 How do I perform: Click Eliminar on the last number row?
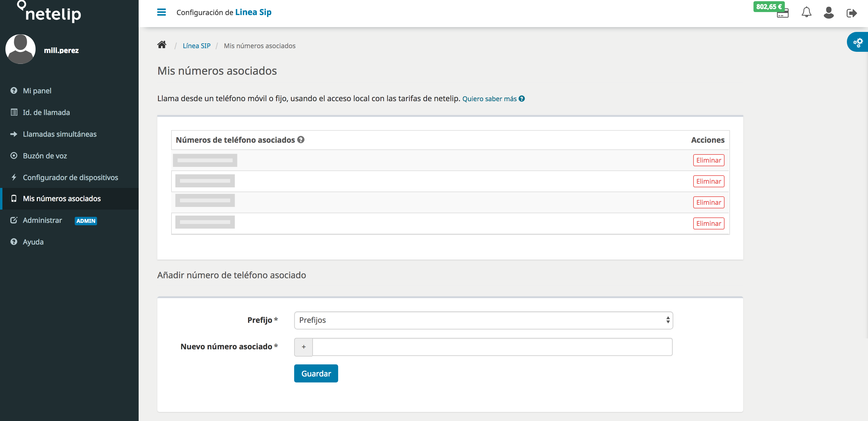[708, 223]
